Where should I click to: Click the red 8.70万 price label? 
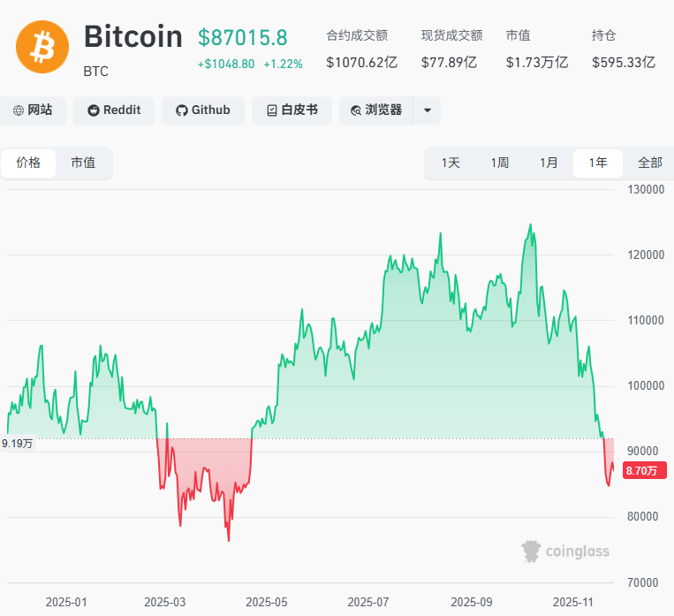[644, 471]
